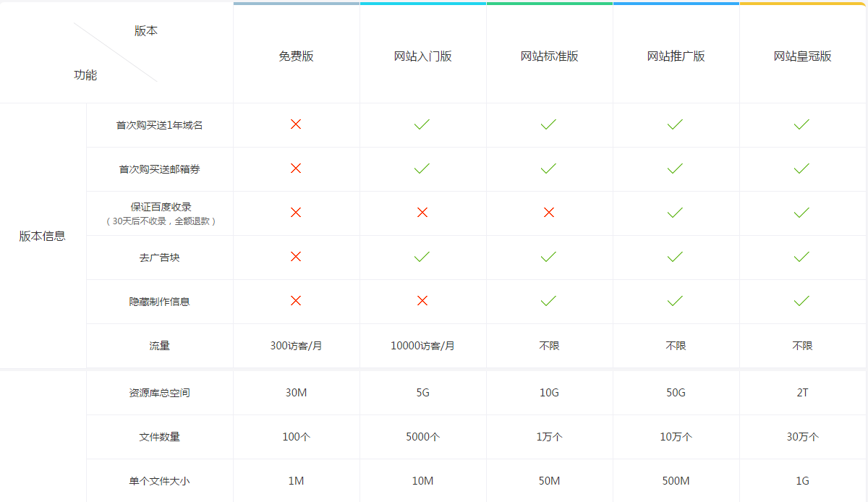Click checkmark for 网站推广版 隐藏制作信息
Viewport: 868px width, 502px height.
(676, 301)
